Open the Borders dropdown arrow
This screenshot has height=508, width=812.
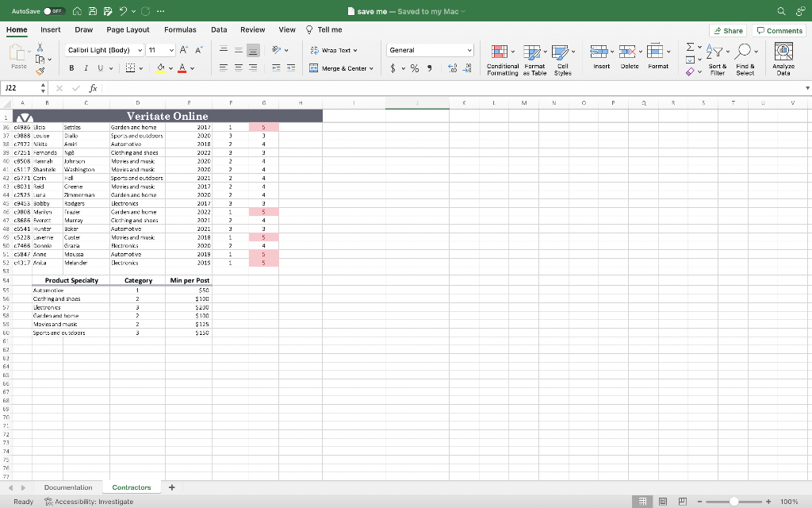pos(141,68)
